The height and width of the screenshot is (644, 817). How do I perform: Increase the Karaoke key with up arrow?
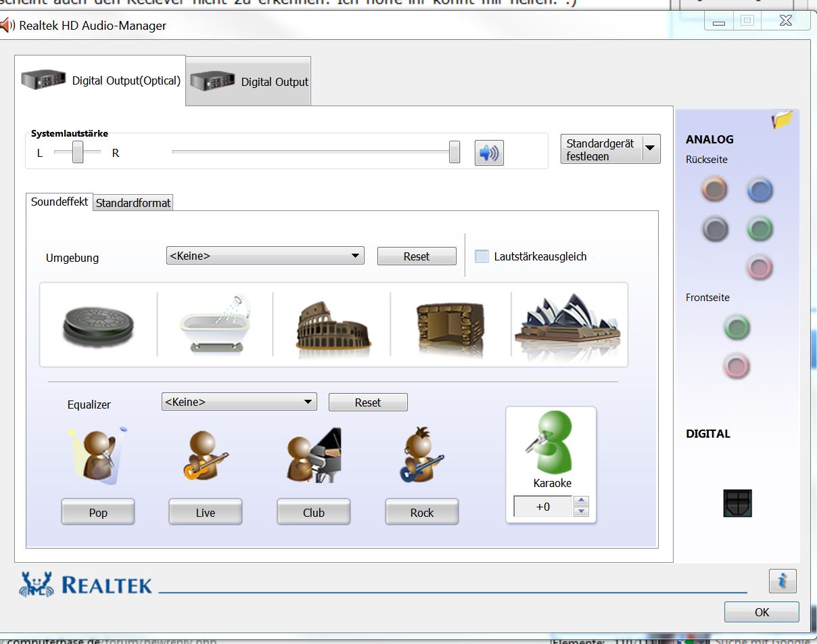click(581, 501)
